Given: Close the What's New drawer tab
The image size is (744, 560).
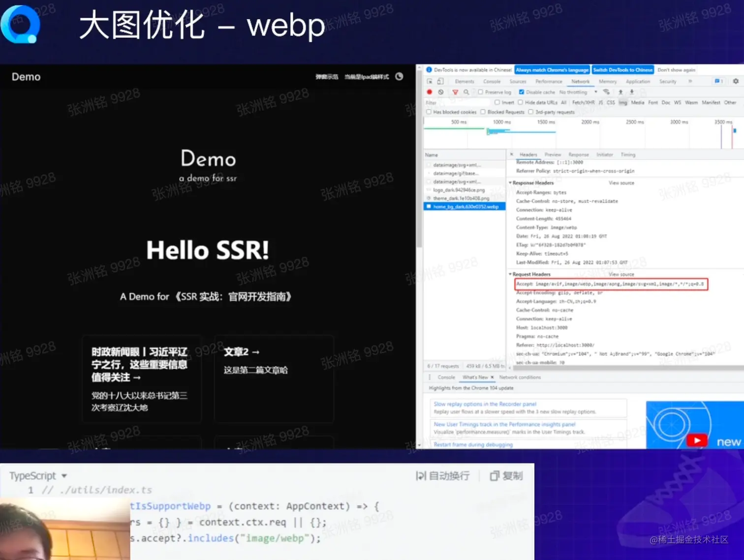Looking at the screenshot, I should (x=492, y=377).
